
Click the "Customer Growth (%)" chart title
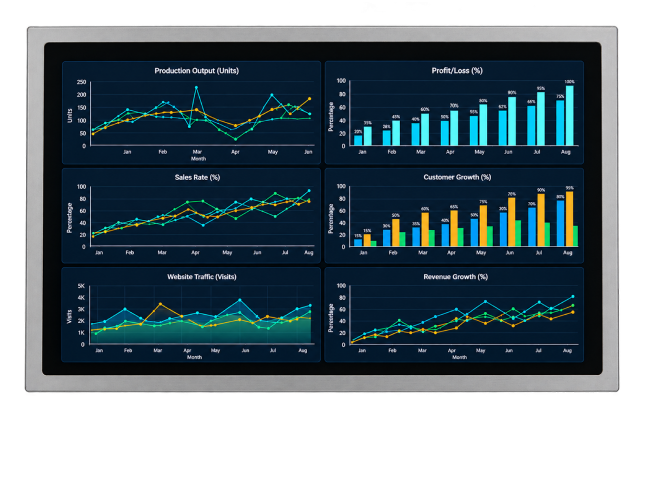[x=457, y=177]
